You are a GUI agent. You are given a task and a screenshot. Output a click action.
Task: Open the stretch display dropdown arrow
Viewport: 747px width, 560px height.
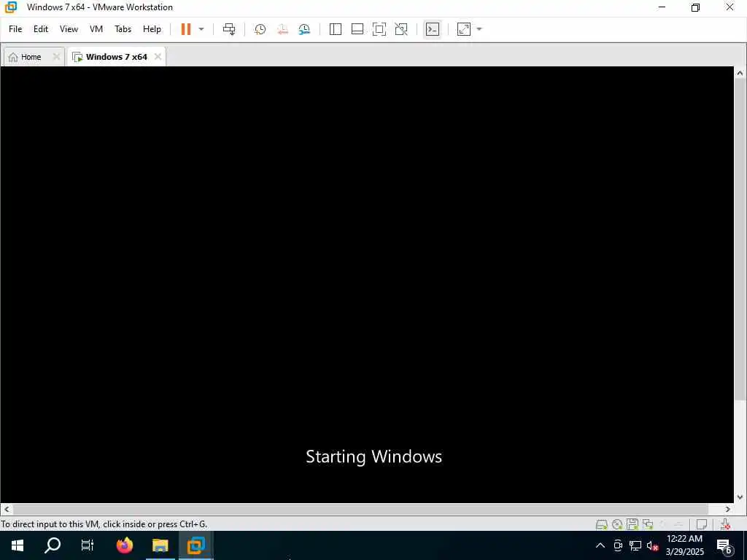pos(479,29)
